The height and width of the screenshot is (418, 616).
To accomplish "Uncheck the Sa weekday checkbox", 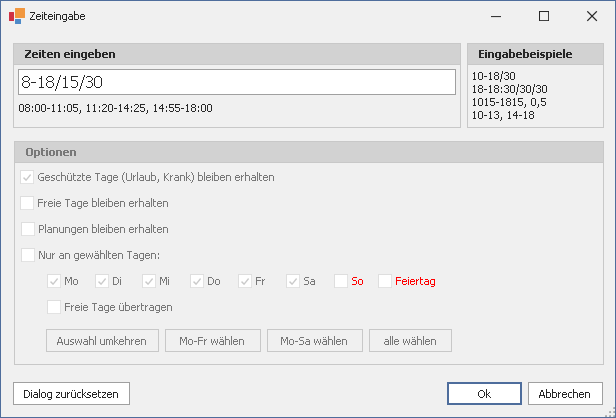I will [x=293, y=281].
